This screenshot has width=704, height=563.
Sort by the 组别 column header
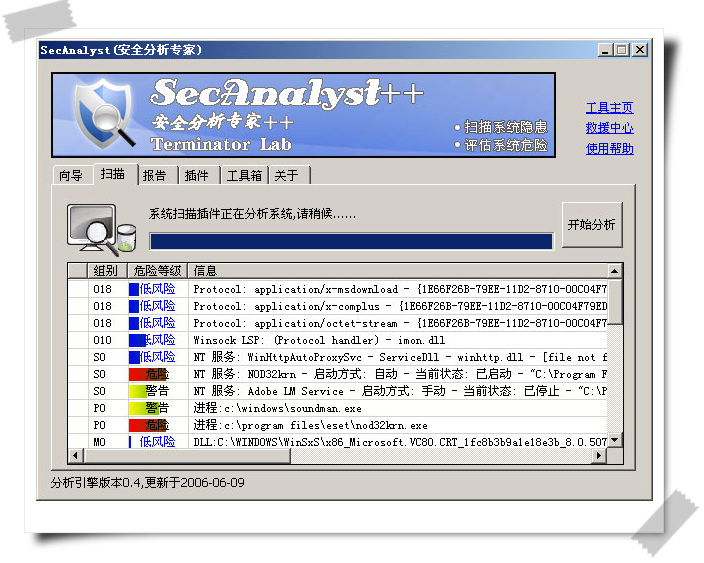[107, 271]
